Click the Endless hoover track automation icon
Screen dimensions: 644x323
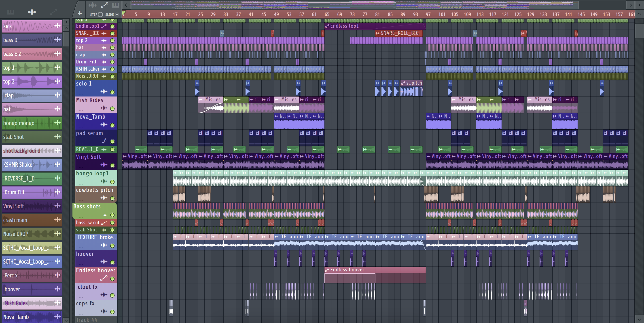click(x=104, y=278)
